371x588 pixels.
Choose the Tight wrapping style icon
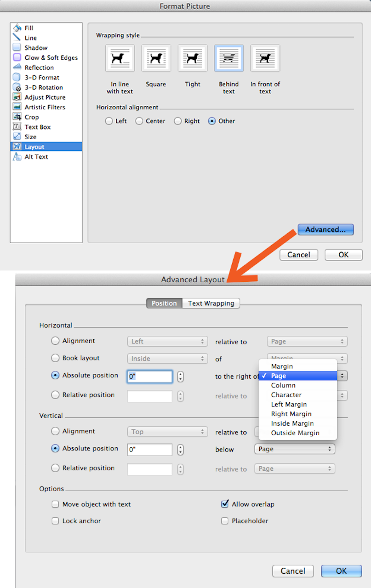[192, 58]
